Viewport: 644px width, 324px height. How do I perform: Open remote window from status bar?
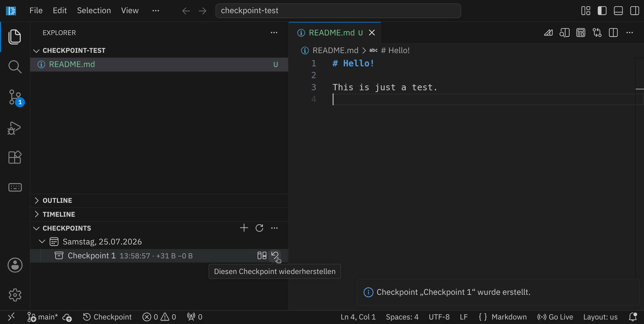[x=11, y=317]
